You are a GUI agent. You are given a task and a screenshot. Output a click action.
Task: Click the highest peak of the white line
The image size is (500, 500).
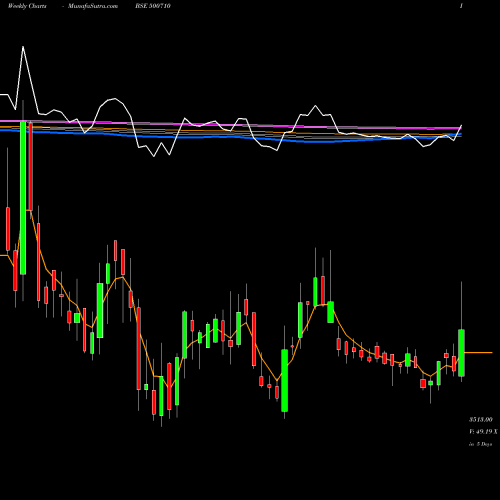pyautogui.click(x=23, y=47)
